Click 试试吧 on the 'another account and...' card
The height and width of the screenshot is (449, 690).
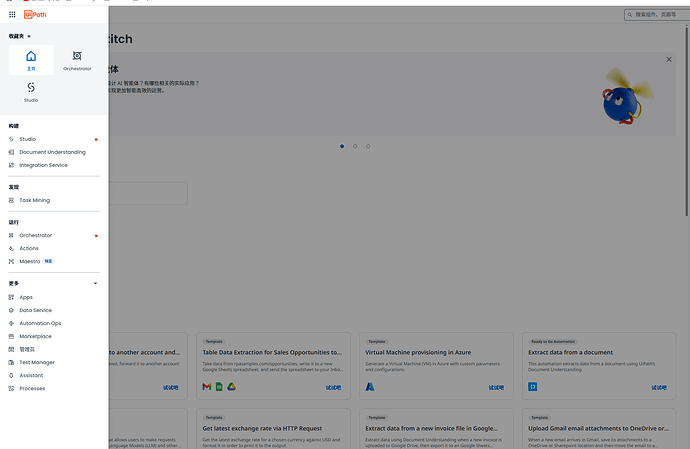(x=171, y=388)
